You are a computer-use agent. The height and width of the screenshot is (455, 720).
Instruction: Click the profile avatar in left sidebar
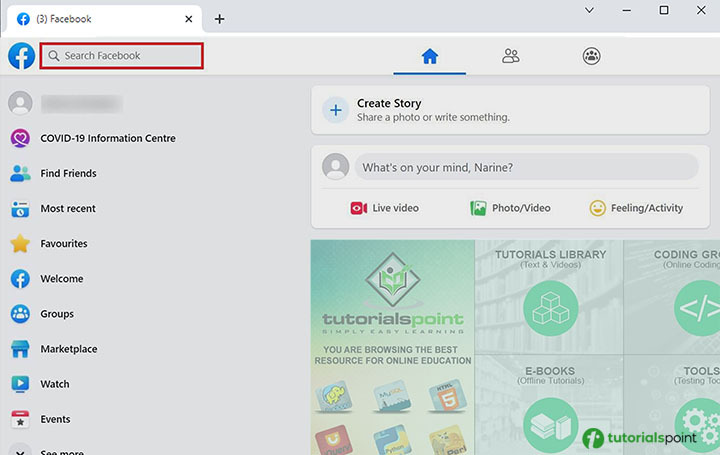click(20, 103)
